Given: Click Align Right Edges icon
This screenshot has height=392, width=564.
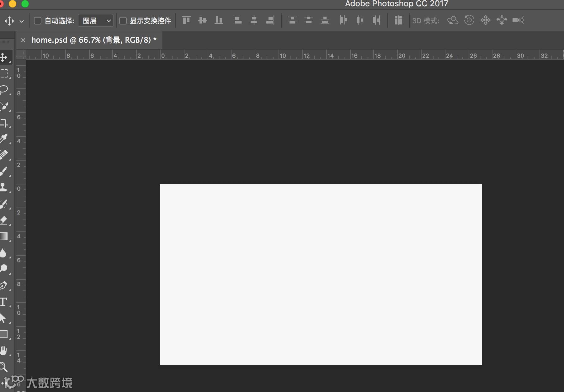Looking at the screenshot, I should pyautogui.click(x=270, y=20).
